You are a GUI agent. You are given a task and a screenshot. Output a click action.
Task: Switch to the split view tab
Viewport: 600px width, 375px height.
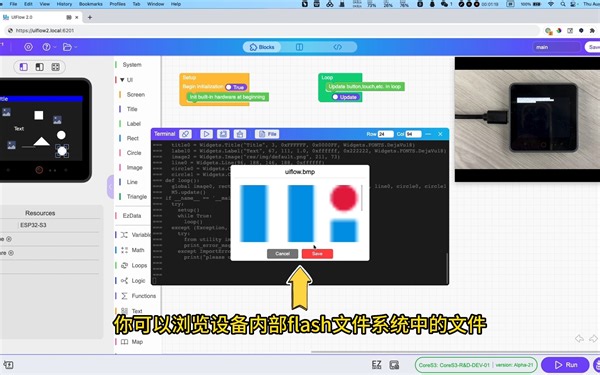click(x=299, y=47)
